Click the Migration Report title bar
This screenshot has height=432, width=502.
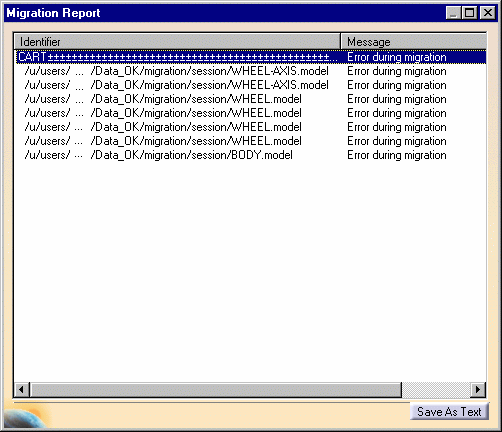coord(223,13)
